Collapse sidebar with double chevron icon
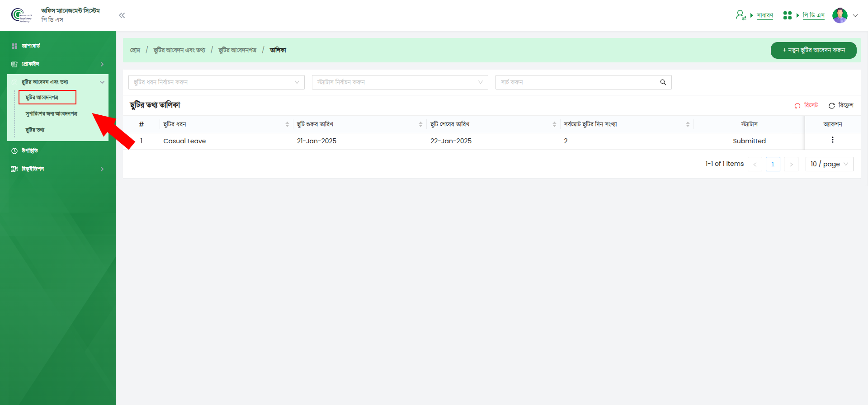The height and width of the screenshot is (405, 868). click(x=122, y=15)
